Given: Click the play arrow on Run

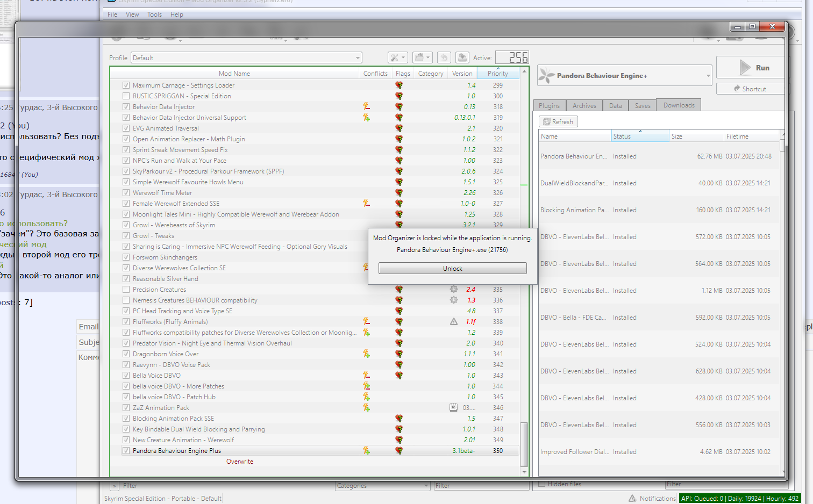Looking at the screenshot, I should point(745,68).
